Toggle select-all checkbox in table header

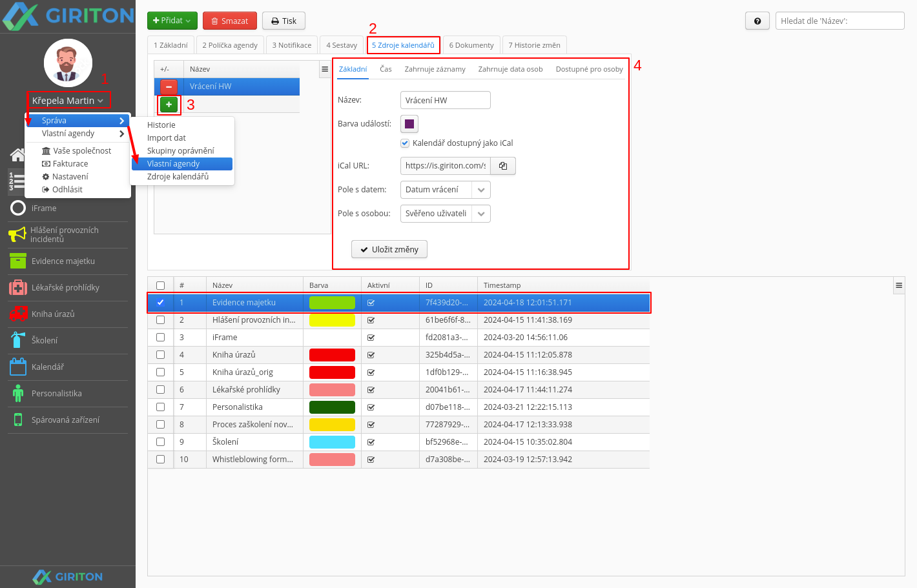click(x=160, y=285)
